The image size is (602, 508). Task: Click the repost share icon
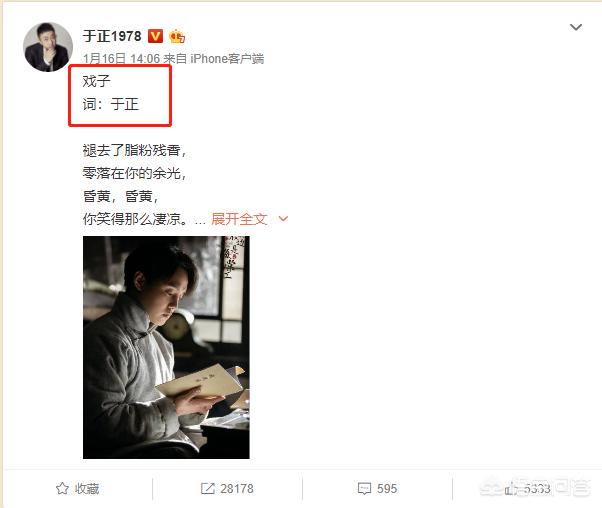click(x=208, y=488)
